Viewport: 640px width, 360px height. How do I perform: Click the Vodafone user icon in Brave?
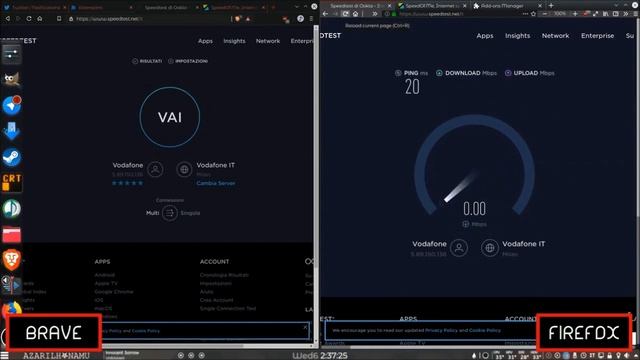(x=155, y=169)
